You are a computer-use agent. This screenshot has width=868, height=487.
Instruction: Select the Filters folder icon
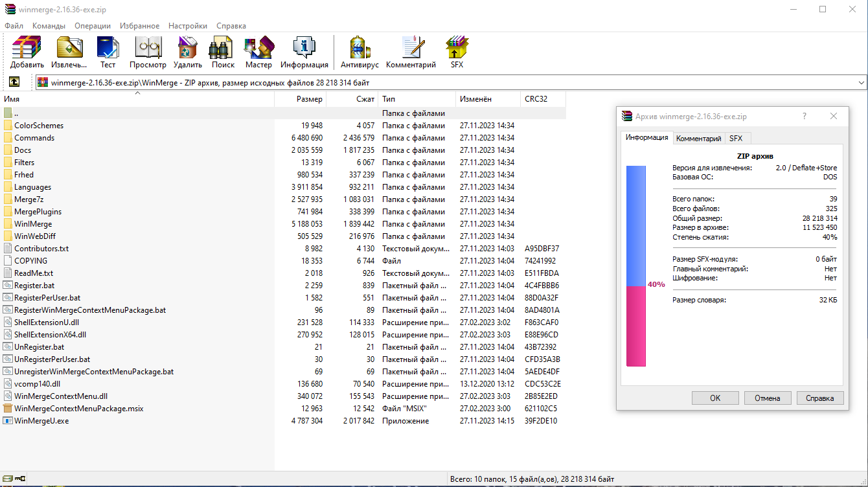(x=8, y=163)
